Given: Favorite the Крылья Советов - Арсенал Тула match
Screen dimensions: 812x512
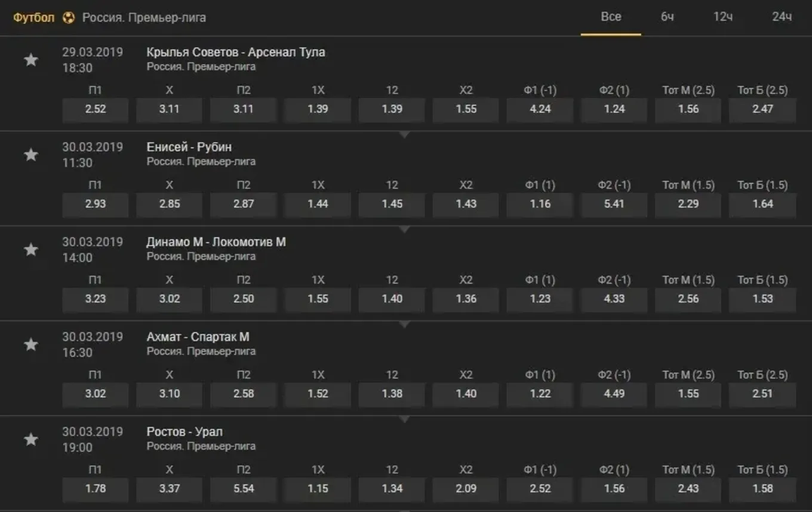Looking at the screenshot, I should [x=31, y=60].
